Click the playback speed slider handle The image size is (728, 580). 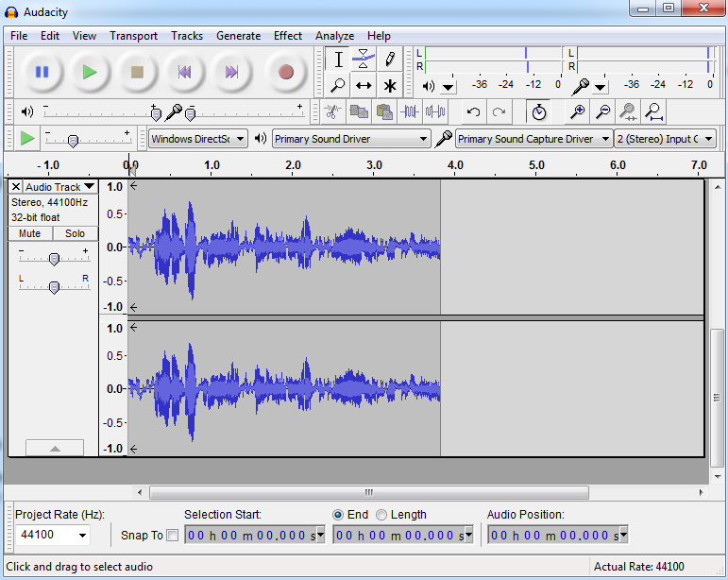[73, 141]
